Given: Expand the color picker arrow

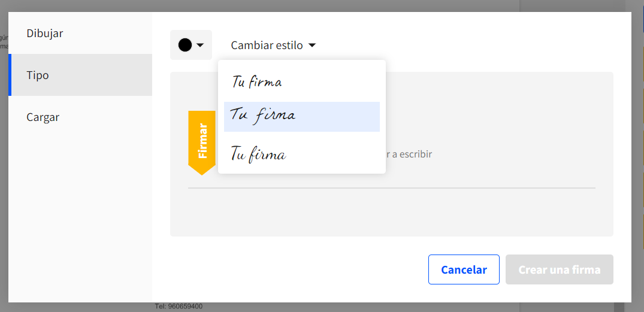Looking at the screenshot, I should pyautogui.click(x=200, y=45).
